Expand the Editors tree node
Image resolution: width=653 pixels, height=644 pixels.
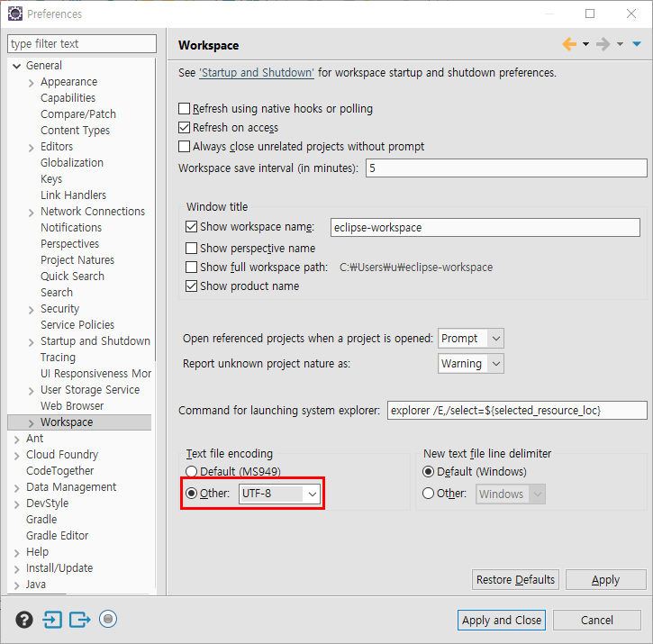click(32, 148)
